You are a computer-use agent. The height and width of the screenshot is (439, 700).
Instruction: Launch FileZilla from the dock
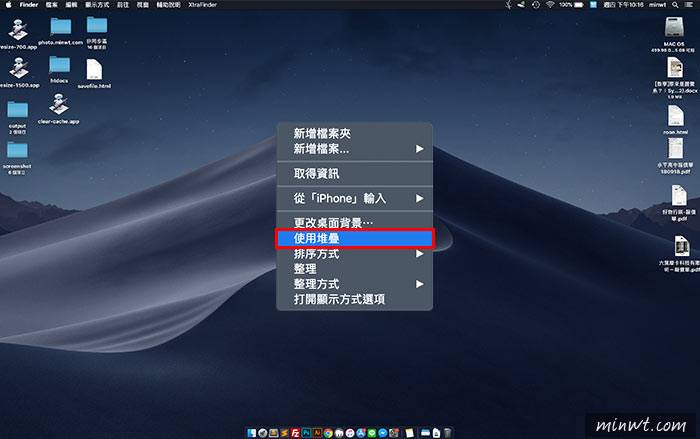coord(295,431)
